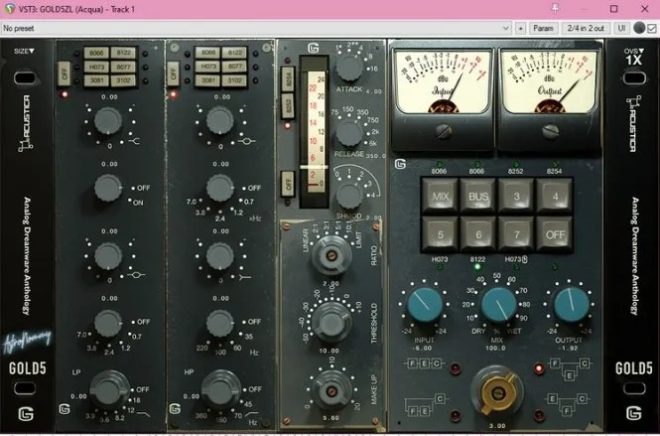Click the LP filter knob on left EQ
660x436 pixels.
(x=110, y=389)
